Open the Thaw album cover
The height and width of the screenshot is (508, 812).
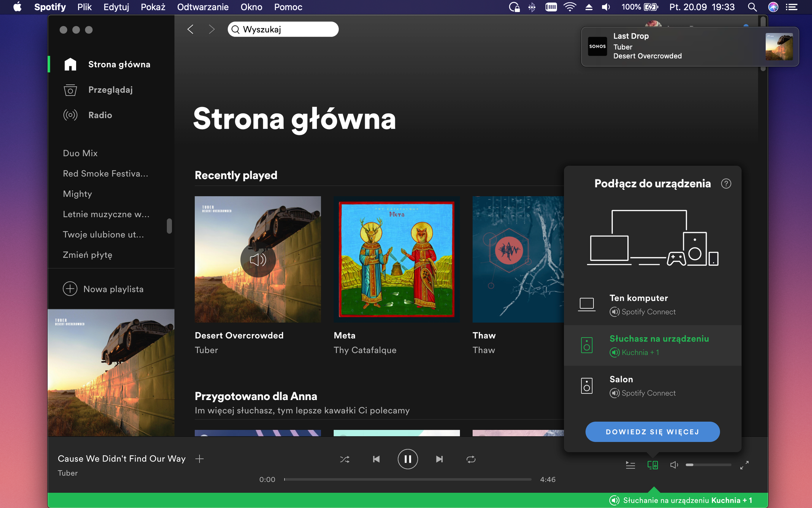click(518, 259)
